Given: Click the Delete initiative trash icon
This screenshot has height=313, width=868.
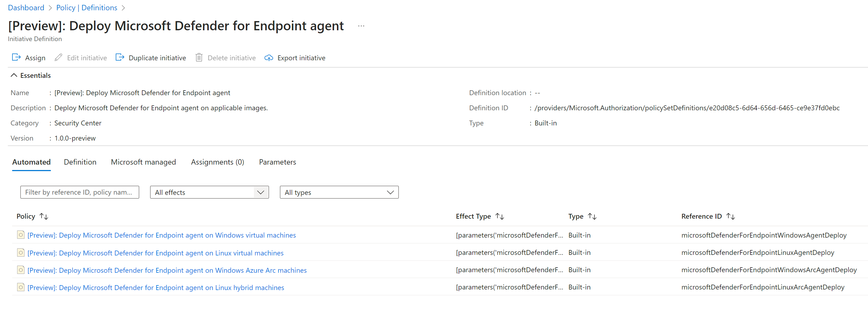Looking at the screenshot, I should pos(199,57).
